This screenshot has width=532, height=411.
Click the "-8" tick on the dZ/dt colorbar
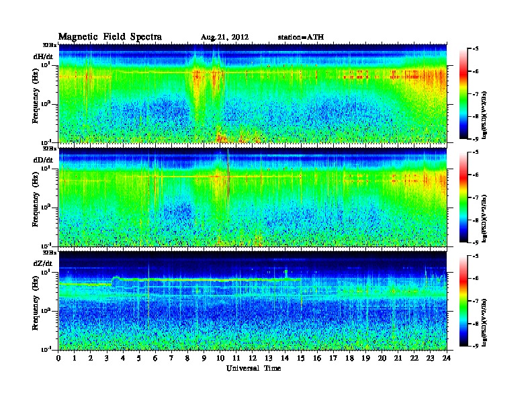tap(476, 324)
